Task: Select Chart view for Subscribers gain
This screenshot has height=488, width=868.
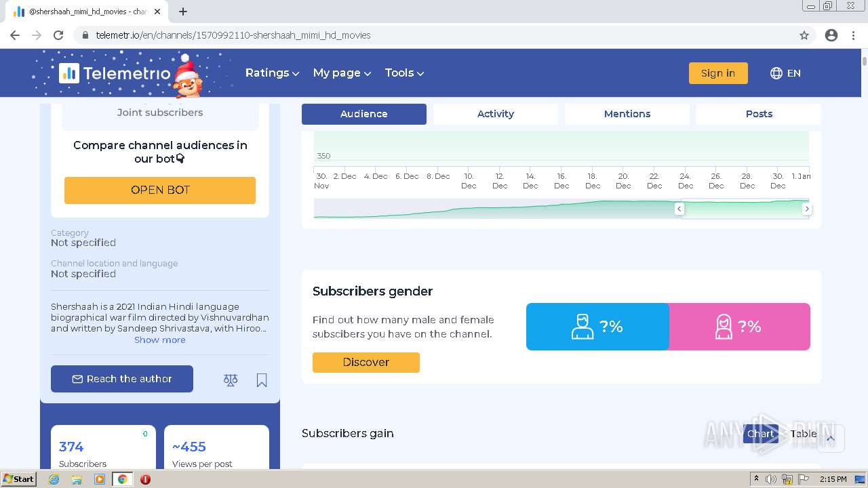Action: [761, 434]
